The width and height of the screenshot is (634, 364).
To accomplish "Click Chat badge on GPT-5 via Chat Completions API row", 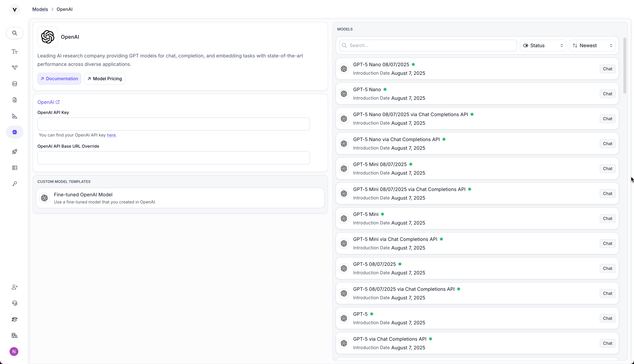I will pos(608,343).
